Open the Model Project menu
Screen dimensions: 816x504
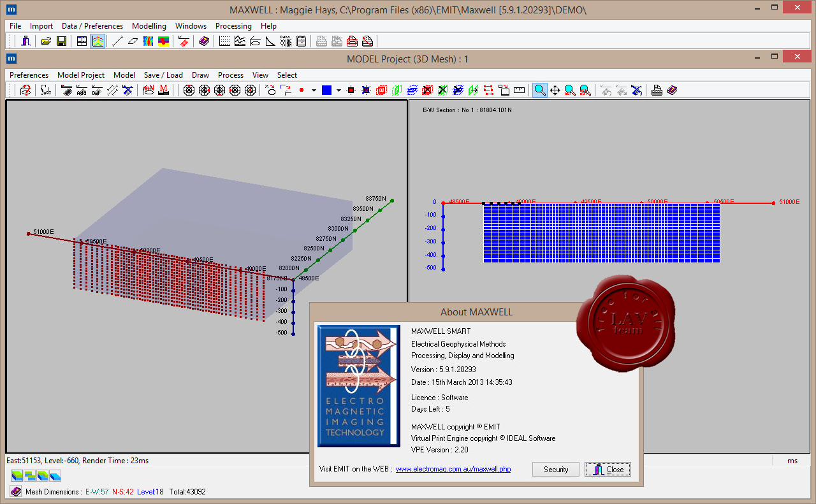point(81,75)
